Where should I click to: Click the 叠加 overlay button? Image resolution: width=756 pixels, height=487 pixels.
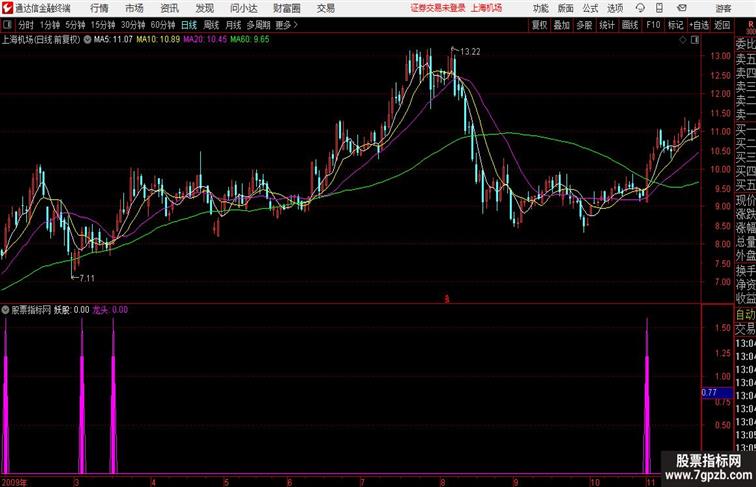(562, 25)
